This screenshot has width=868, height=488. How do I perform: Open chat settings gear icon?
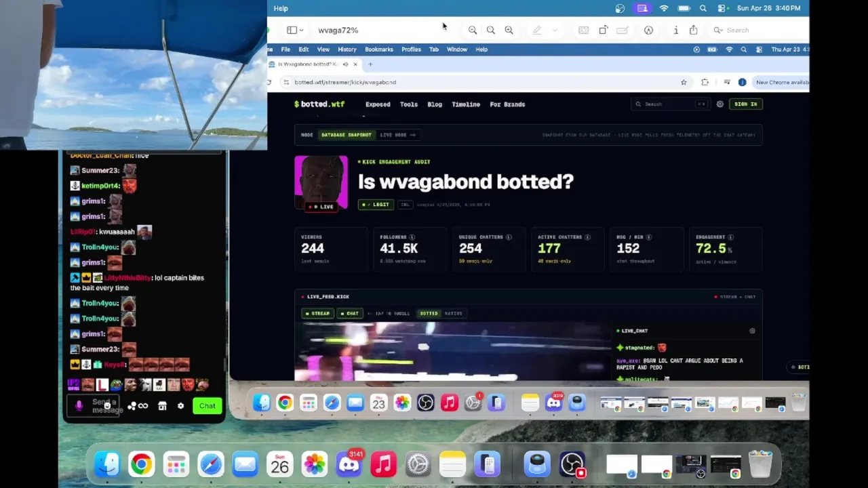click(x=180, y=406)
